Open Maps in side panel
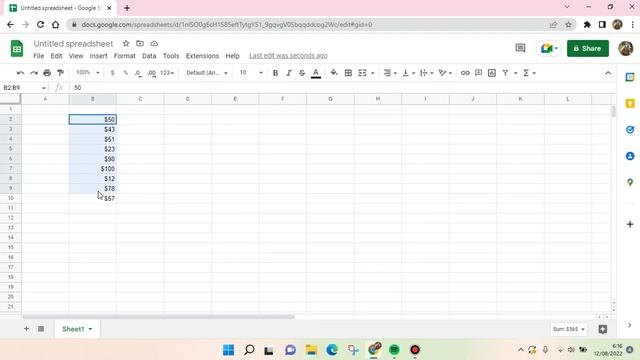The image size is (640, 360). (x=630, y=182)
